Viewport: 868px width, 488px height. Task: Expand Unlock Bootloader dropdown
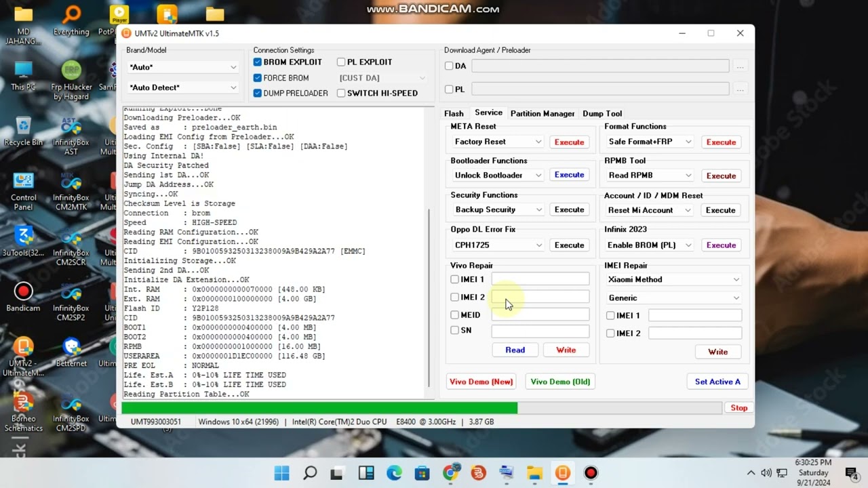click(498, 175)
